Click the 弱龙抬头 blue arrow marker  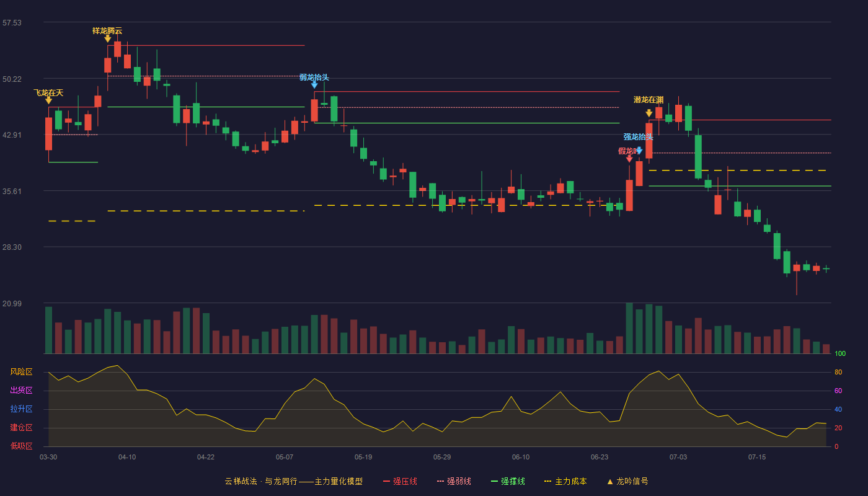click(x=314, y=85)
